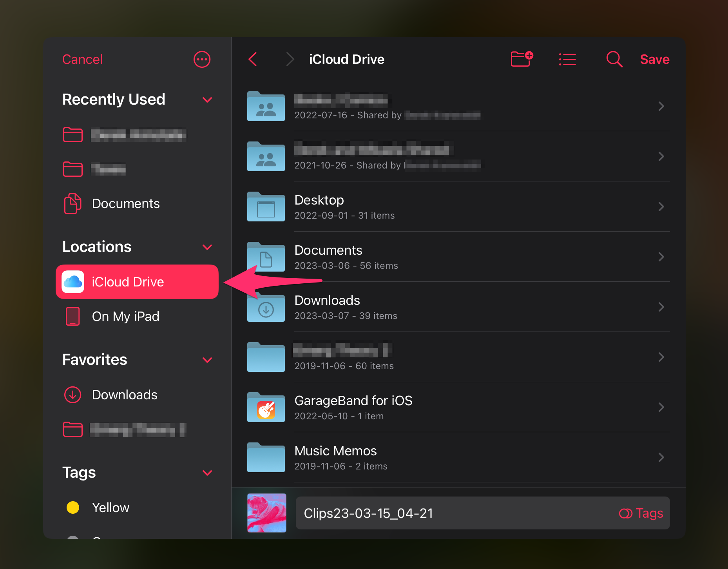This screenshot has height=569, width=728.
Task: Open the Documents item under Recently Used
Action: pos(126,203)
